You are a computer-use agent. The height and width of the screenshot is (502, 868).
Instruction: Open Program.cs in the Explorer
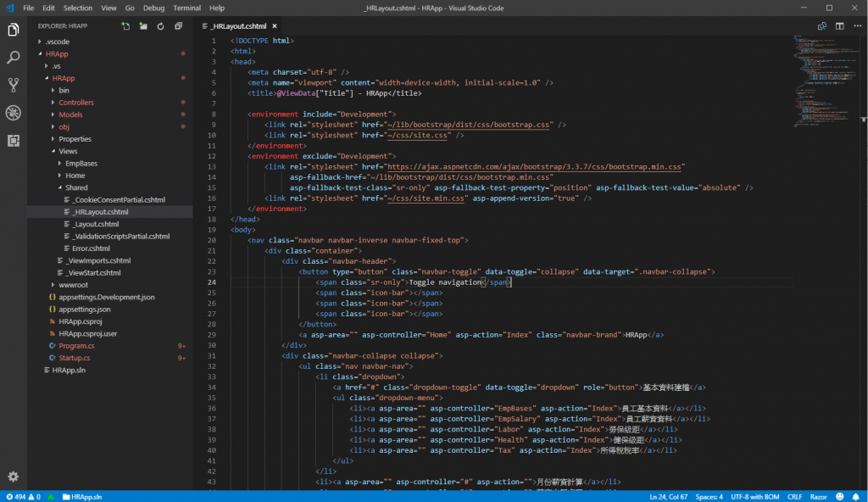click(76, 346)
